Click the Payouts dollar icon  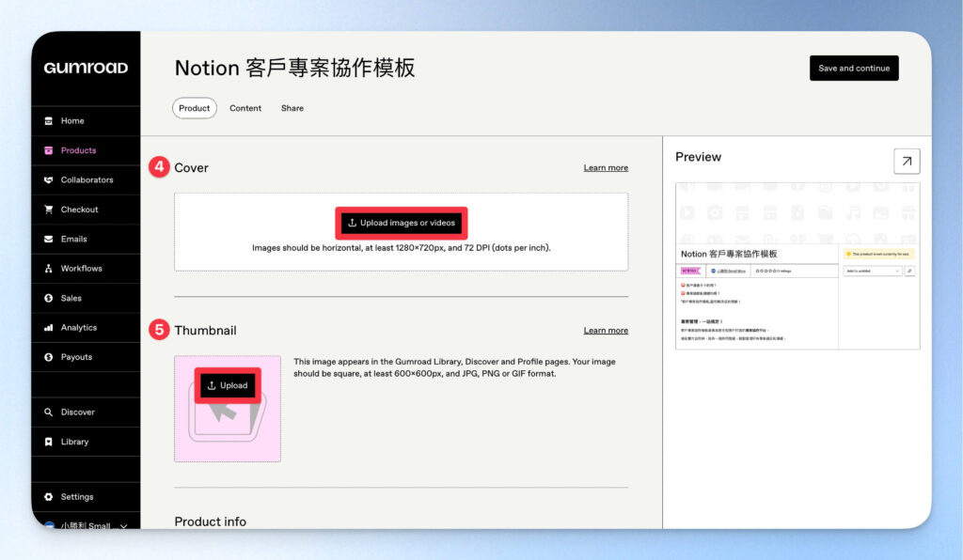tap(49, 357)
